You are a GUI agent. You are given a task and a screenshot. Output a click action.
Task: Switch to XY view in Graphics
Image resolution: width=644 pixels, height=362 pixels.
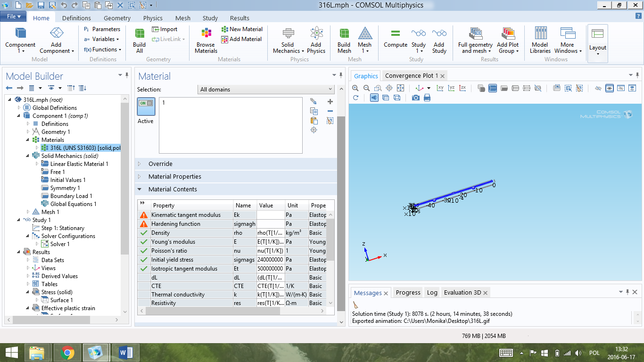(x=440, y=88)
